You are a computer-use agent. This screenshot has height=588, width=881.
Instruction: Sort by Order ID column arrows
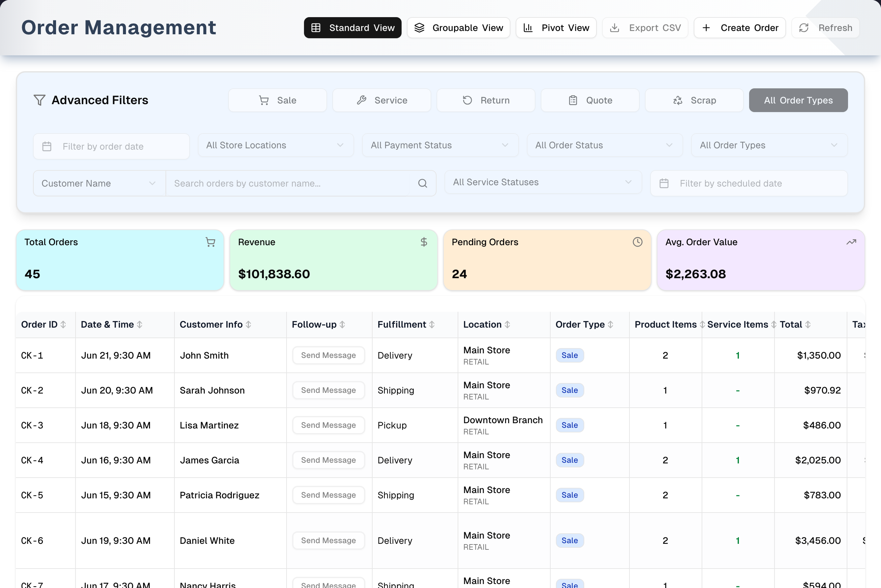63,325
